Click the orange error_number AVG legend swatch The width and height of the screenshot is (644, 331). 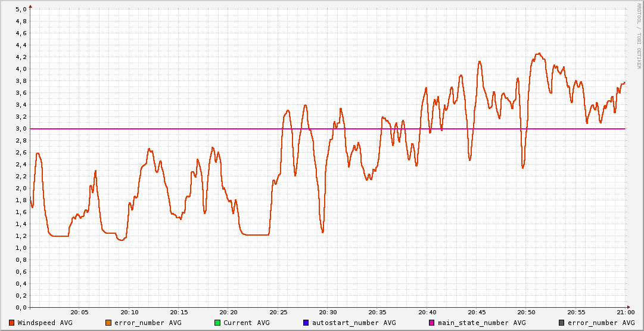point(108,323)
